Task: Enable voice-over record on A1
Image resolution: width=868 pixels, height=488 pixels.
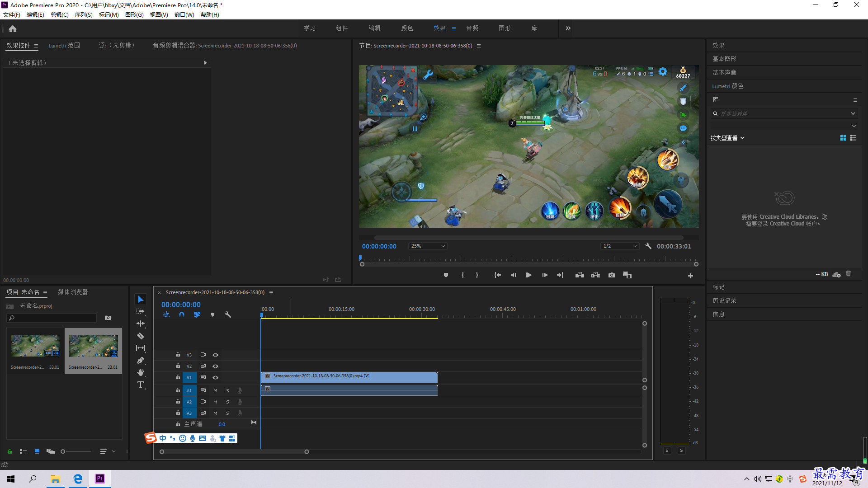Action: (240, 391)
